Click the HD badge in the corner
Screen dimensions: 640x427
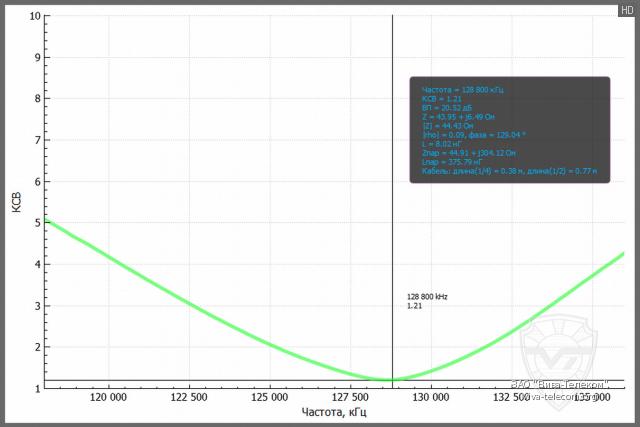(x=626, y=8)
